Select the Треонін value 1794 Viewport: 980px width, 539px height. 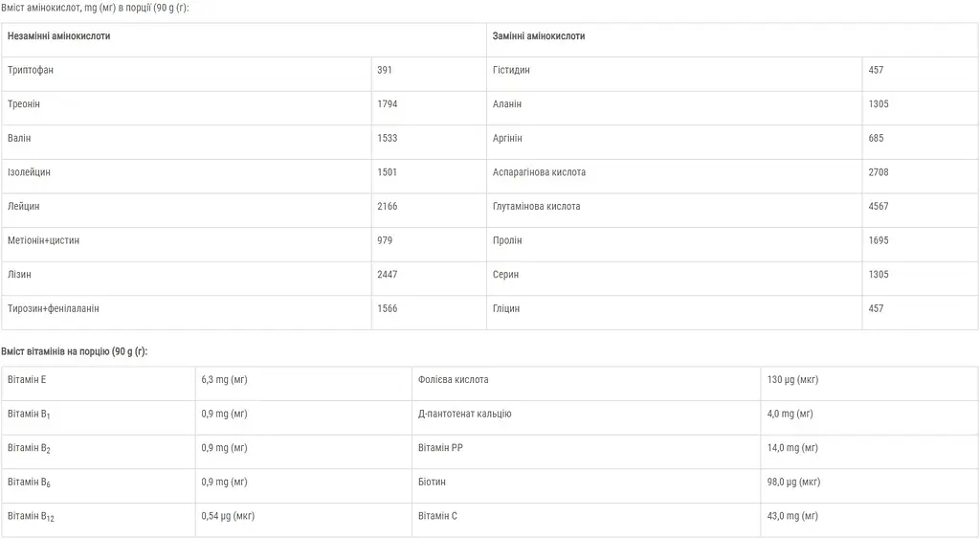pos(387,104)
